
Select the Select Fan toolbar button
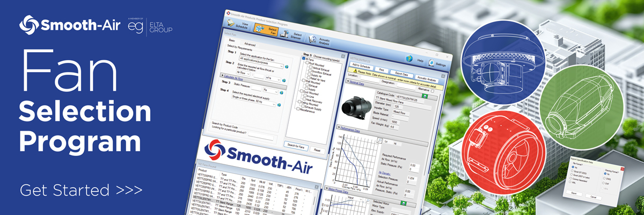[266, 29]
